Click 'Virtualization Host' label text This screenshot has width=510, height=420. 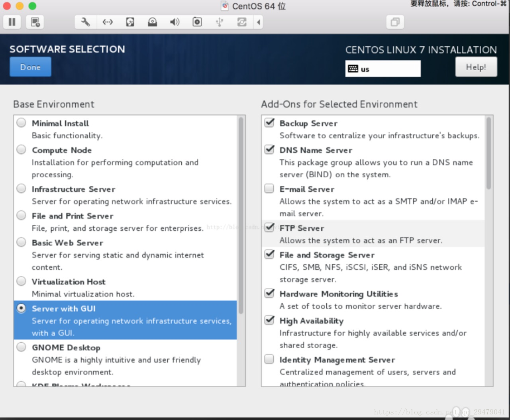point(69,282)
